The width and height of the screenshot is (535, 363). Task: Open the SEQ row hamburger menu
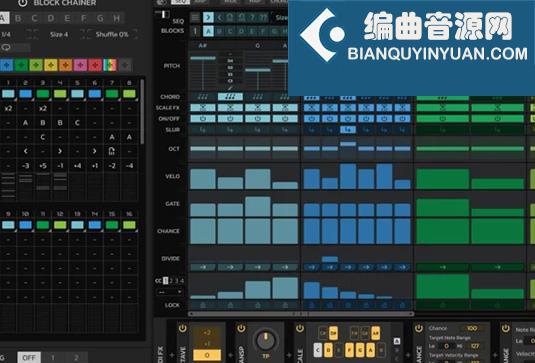click(x=195, y=17)
